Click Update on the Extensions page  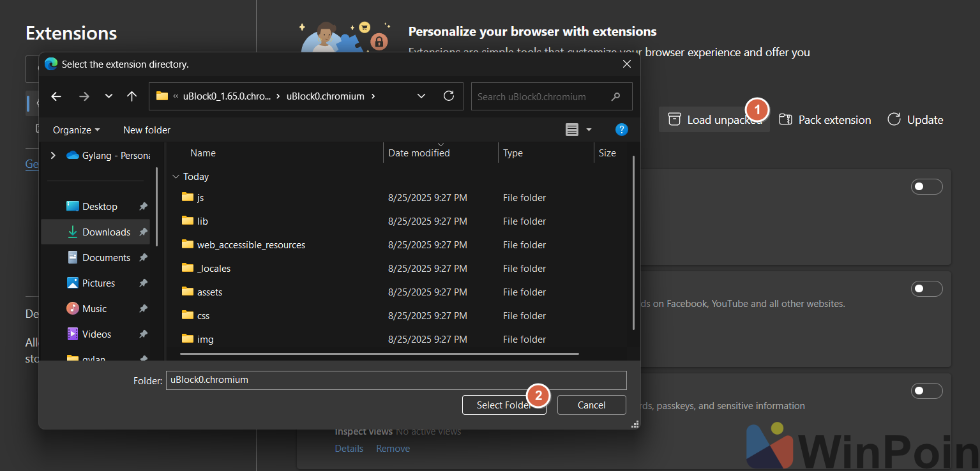[915, 120]
